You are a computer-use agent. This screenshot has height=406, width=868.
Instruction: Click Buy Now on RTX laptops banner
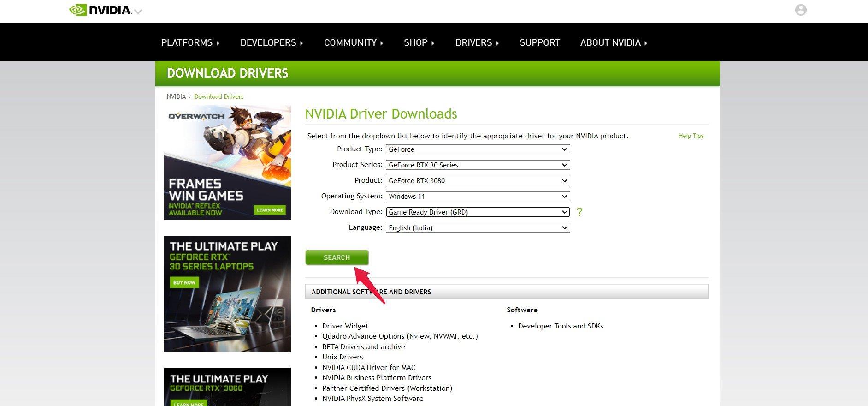tap(184, 282)
